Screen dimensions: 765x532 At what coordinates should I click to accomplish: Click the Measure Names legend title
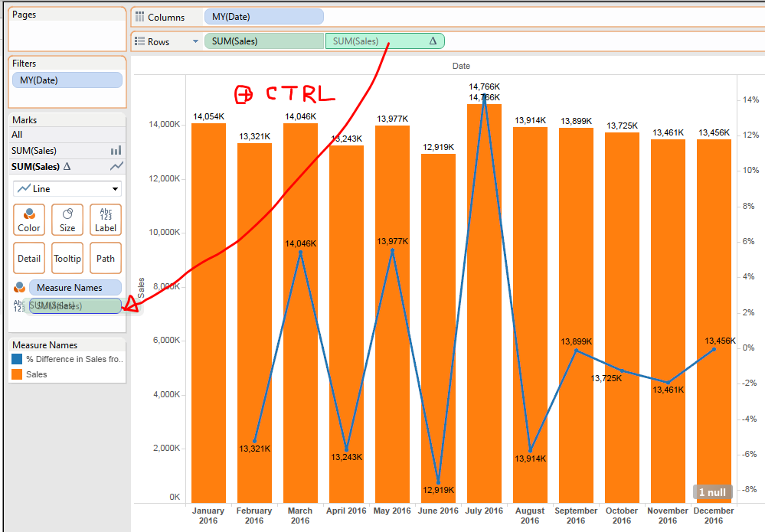pyautogui.click(x=45, y=344)
